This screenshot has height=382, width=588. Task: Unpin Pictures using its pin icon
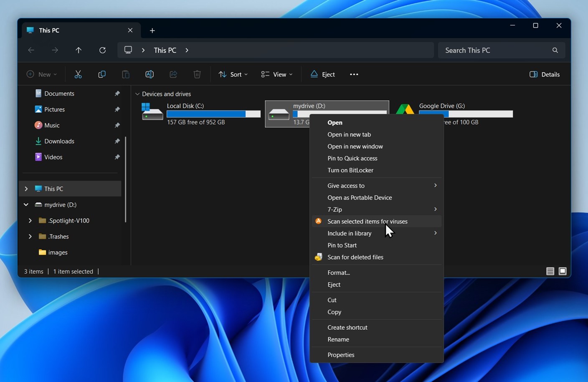117,110
